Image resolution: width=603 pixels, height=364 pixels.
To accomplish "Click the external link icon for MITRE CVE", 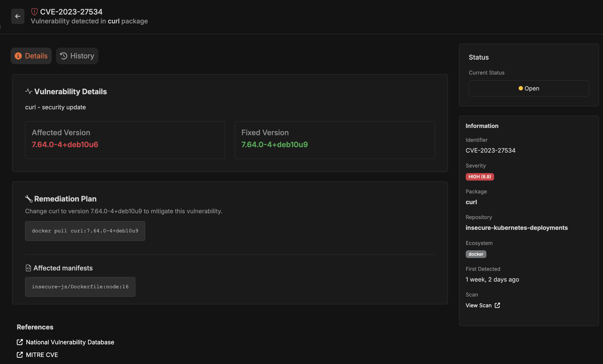I will click(20, 355).
